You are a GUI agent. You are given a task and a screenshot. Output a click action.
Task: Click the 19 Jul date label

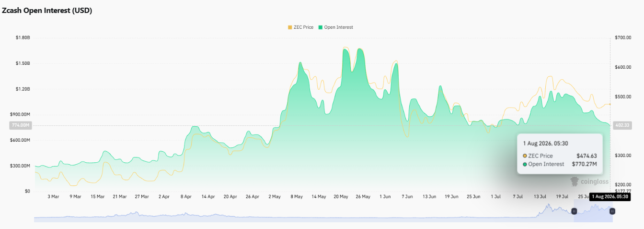coord(562,197)
